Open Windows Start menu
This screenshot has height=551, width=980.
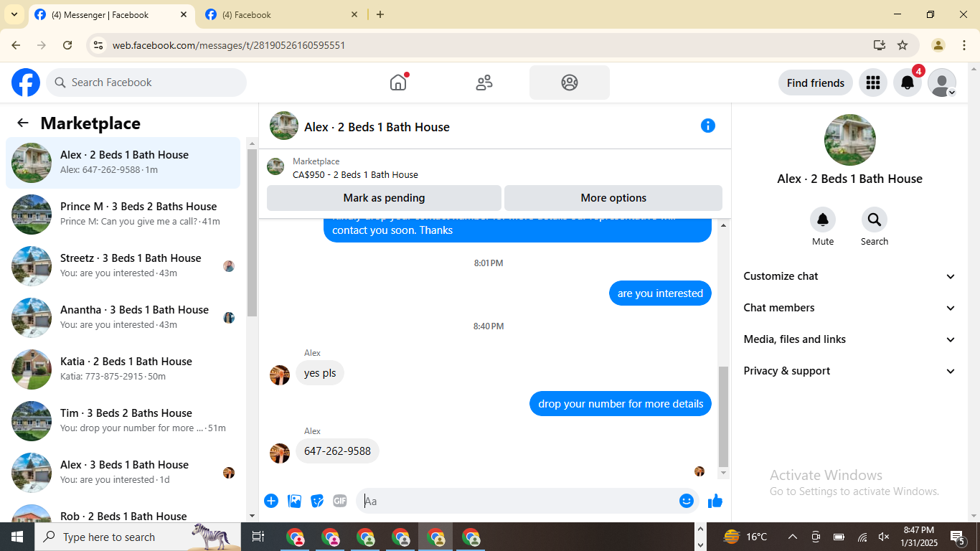pos(17,537)
